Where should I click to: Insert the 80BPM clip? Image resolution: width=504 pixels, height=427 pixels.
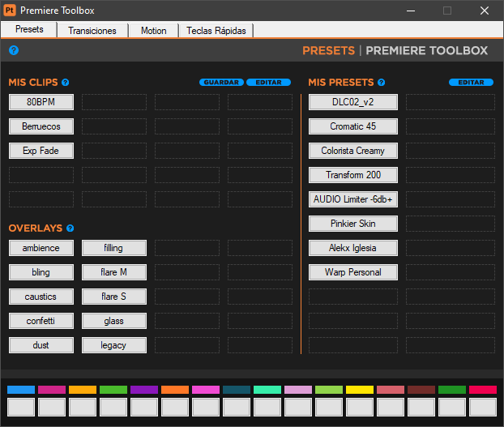(41, 102)
